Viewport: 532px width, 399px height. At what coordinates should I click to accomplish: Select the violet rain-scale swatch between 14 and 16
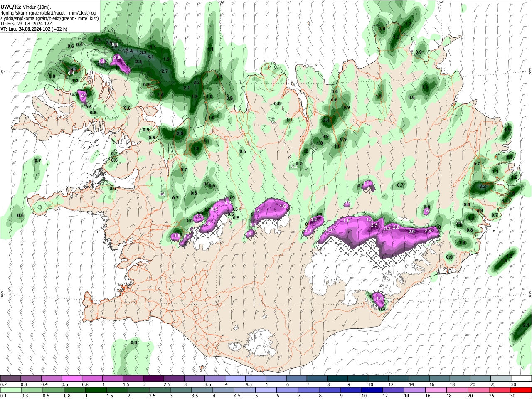coord(414,390)
